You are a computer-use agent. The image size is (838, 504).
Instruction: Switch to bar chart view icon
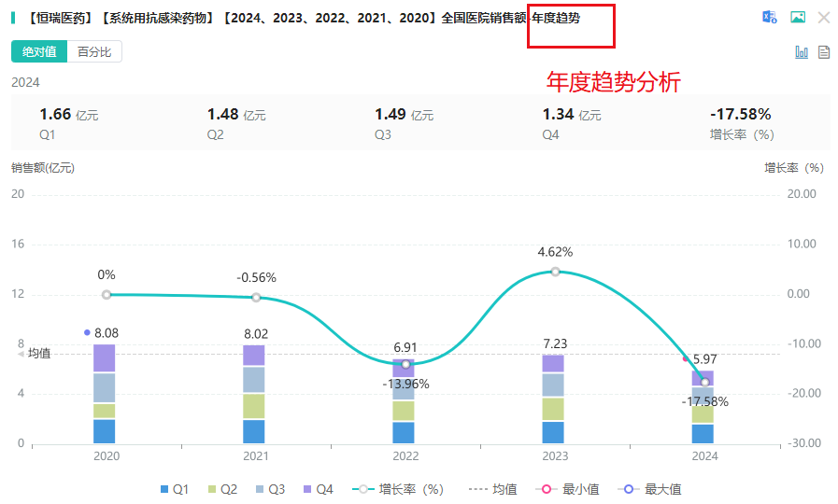[802, 52]
